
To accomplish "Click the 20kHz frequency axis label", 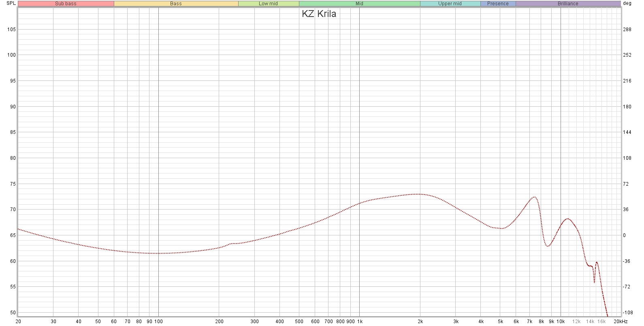I will 621,322.
